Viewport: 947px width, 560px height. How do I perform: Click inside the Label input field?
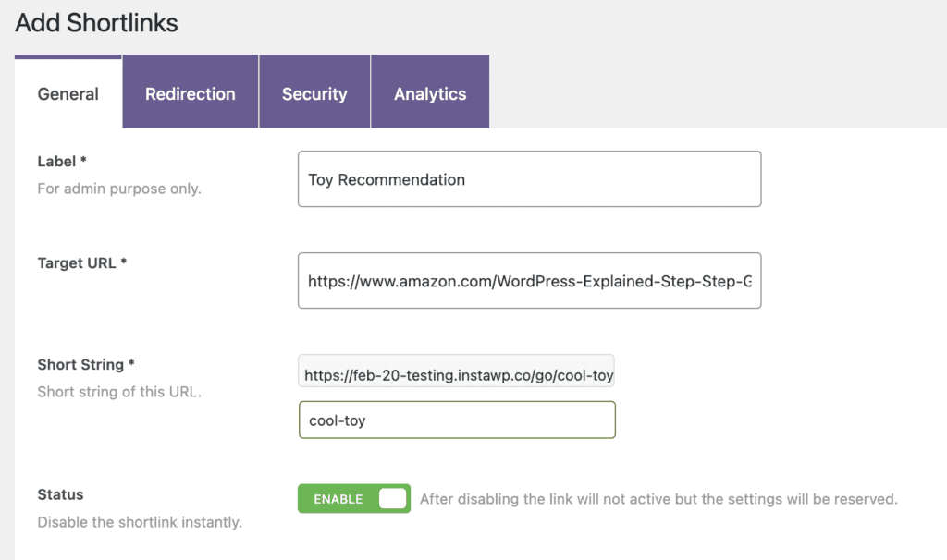528,178
